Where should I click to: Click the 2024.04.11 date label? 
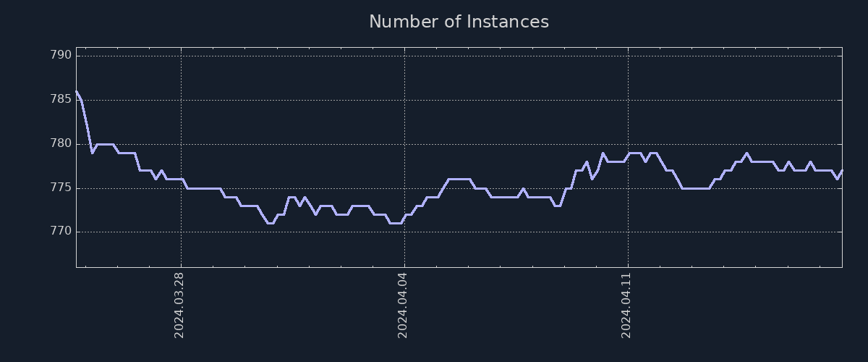[x=627, y=304]
